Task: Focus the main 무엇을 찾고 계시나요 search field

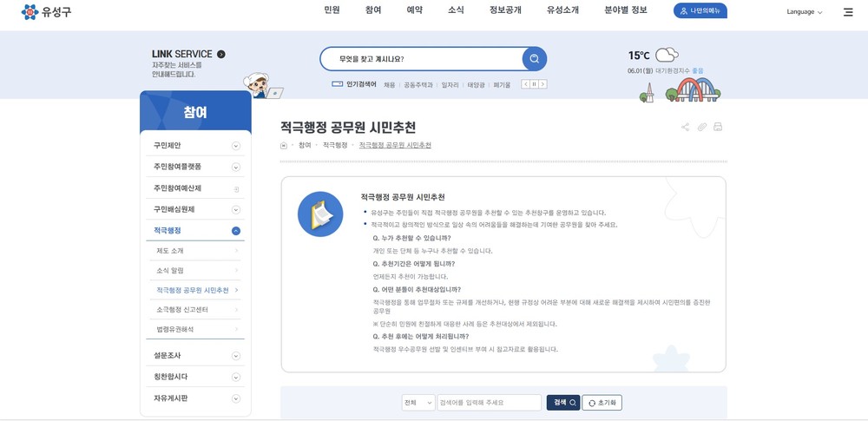Action: point(422,59)
